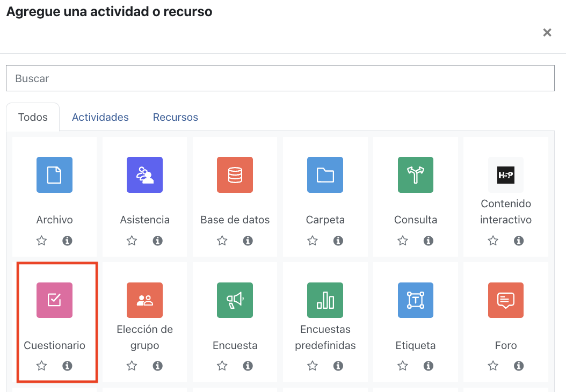Star Foro as favorite

pyautogui.click(x=493, y=366)
